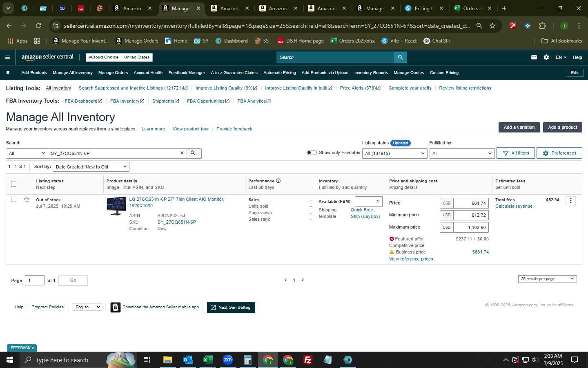Click the Add a variation button
This screenshot has width=588, height=368.
click(x=519, y=128)
